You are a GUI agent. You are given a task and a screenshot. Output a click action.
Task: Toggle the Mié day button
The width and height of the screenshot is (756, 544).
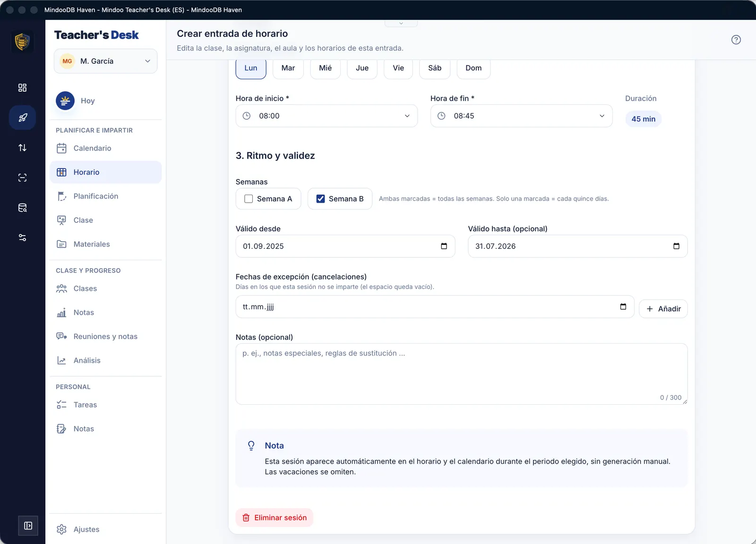[325, 68]
